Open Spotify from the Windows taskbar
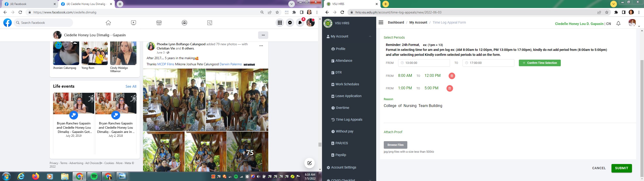This screenshot has height=181, width=644. click(94, 177)
